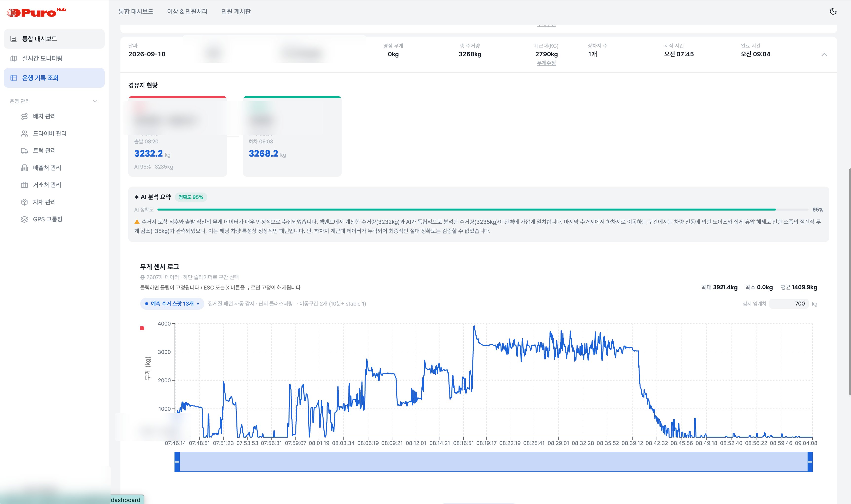Image resolution: width=851 pixels, height=504 pixels.
Task: Click the 실시간 모니터링 map icon
Action: pyautogui.click(x=14, y=58)
